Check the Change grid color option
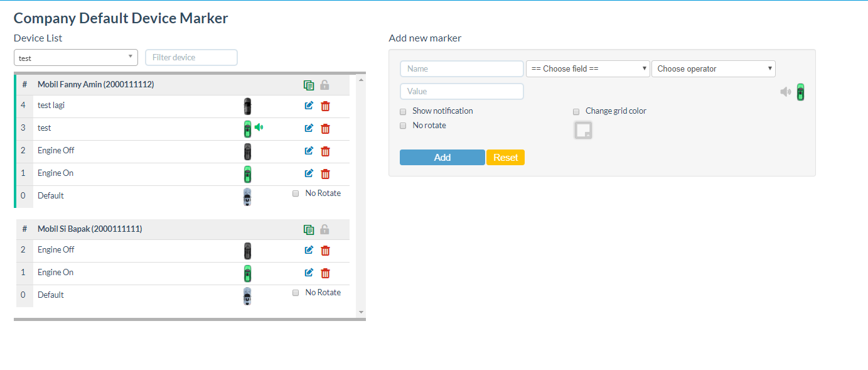This screenshot has width=868, height=370. [576, 111]
